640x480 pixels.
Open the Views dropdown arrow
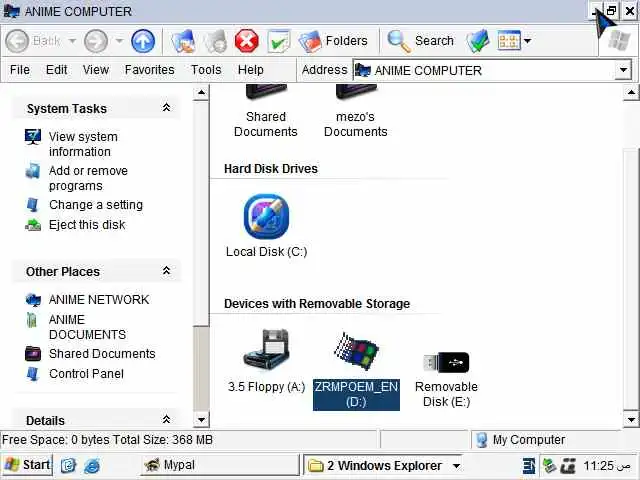527,41
